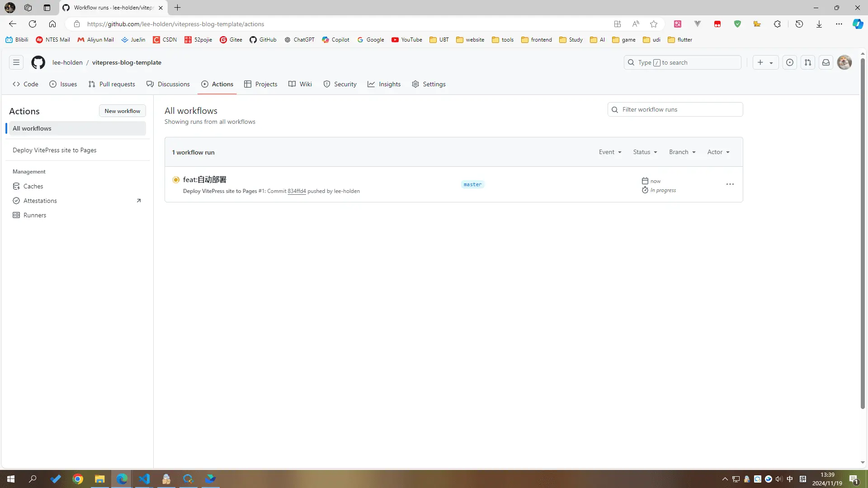Open the Actor filter dropdown
This screenshot has height=488, width=868.
point(718,152)
